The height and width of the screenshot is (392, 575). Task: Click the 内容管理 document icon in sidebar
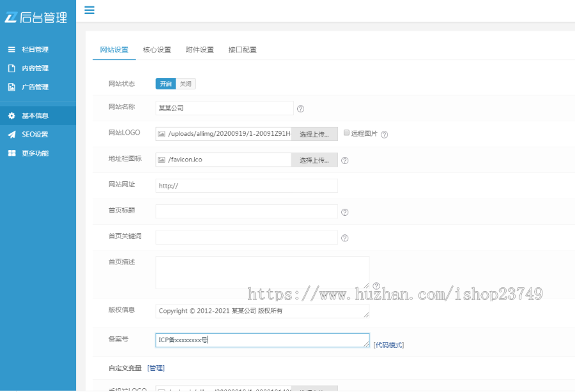point(11,68)
